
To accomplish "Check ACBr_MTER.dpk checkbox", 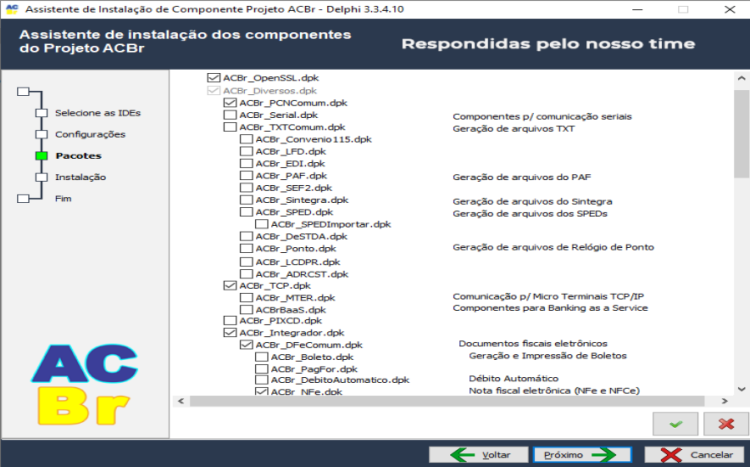I will (x=246, y=298).
